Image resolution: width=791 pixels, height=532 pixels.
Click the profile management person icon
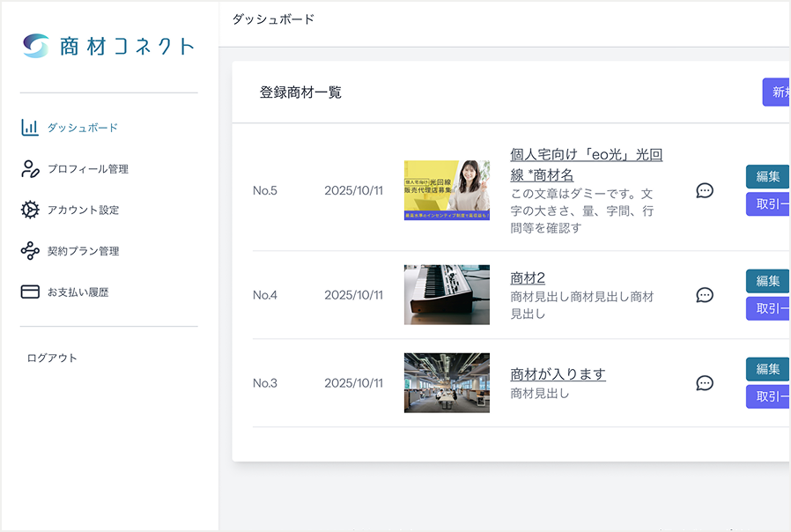tap(30, 169)
